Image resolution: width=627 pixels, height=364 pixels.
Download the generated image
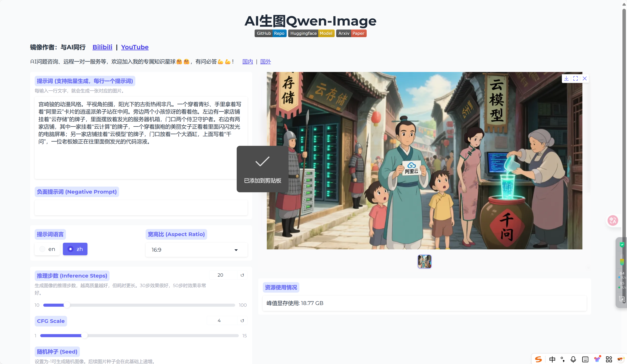point(566,78)
